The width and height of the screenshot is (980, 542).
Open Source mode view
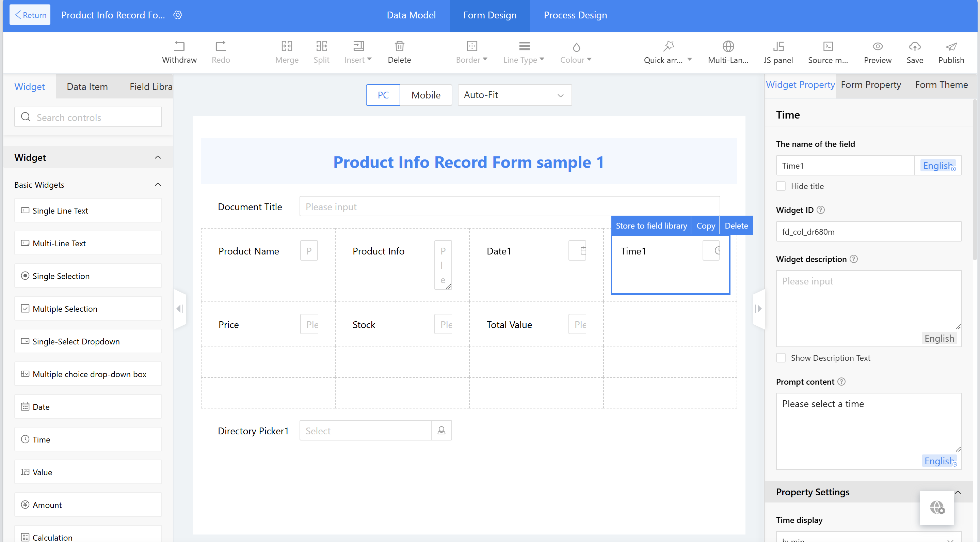tap(828, 46)
